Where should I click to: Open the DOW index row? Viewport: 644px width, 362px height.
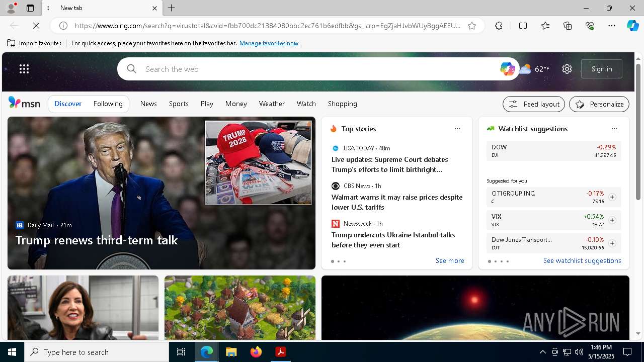click(553, 151)
